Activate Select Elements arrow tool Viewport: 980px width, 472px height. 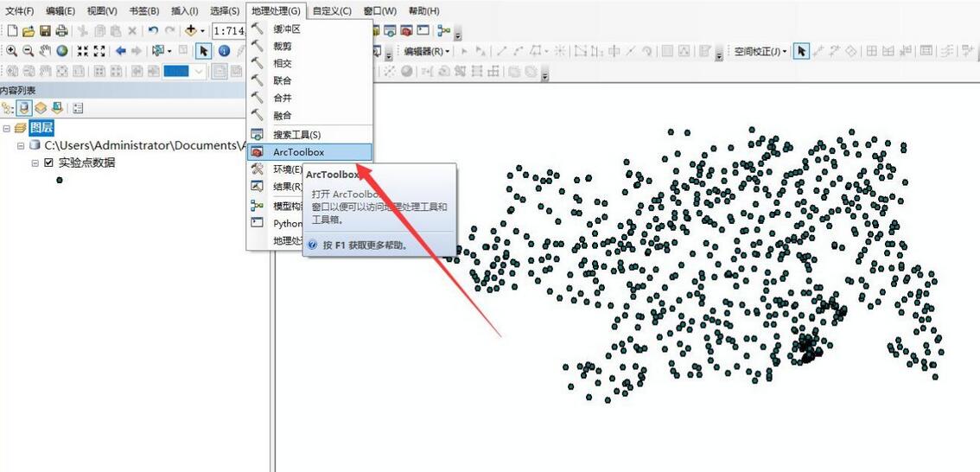click(x=204, y=51)
